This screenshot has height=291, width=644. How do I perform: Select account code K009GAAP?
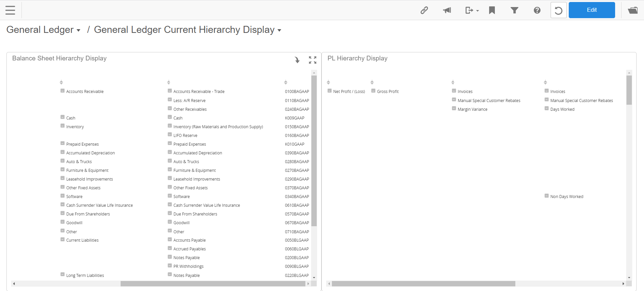pos(295,118)
